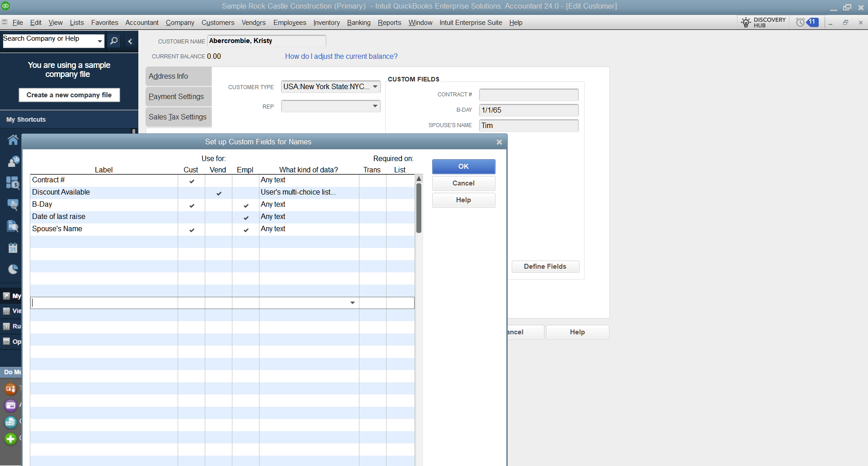
Task: Click Help in the Edit Customer window
Action: 577,332
